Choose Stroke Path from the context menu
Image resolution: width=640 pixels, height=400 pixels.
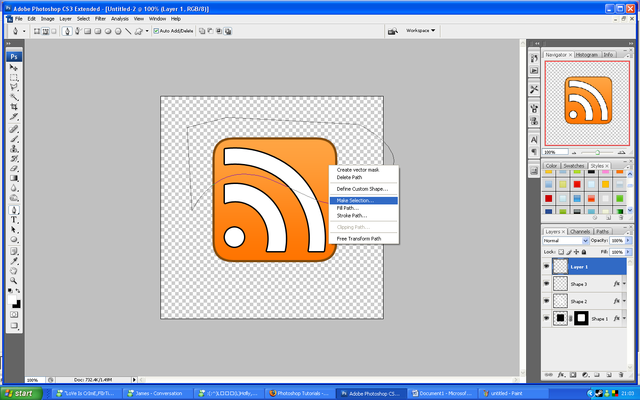click(x=364, y=216)
